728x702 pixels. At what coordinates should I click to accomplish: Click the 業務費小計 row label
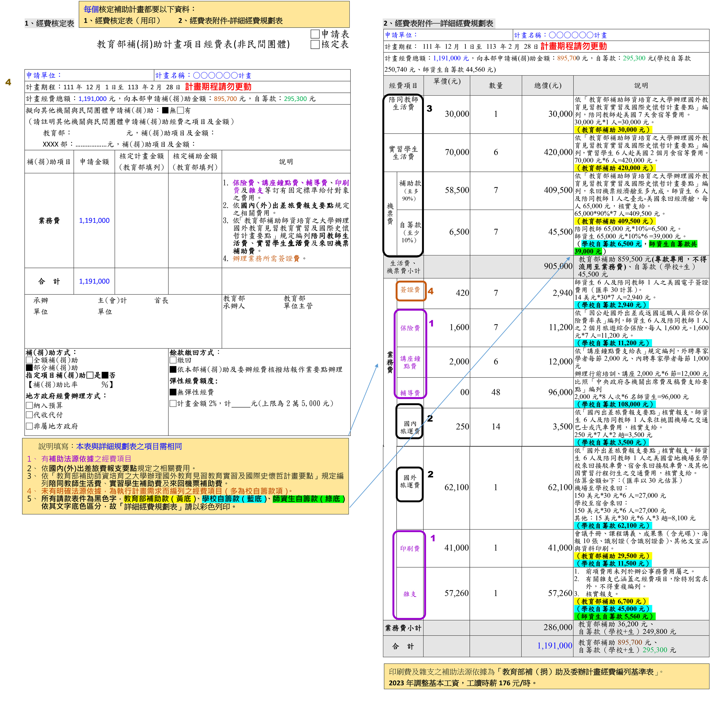click(403, 628)
